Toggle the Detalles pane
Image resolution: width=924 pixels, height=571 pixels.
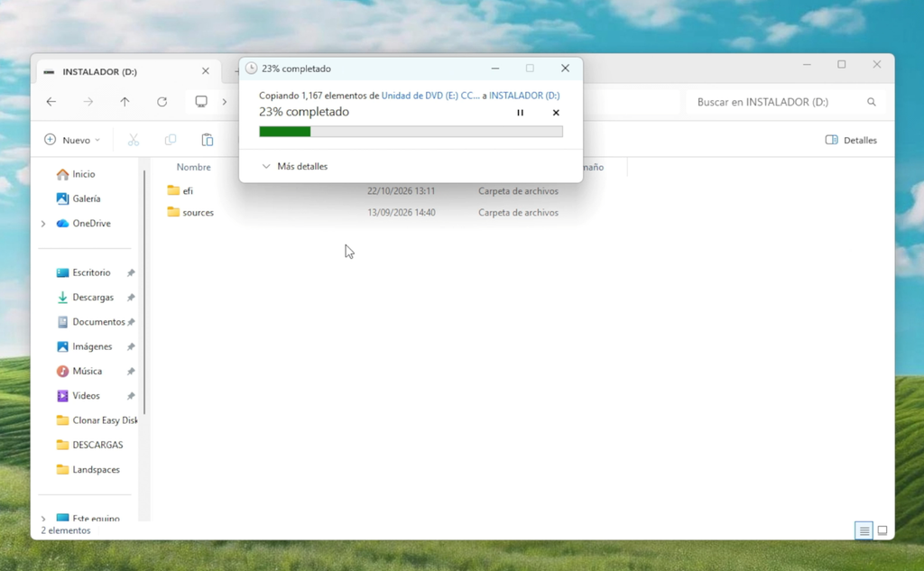tap(851, 140)
